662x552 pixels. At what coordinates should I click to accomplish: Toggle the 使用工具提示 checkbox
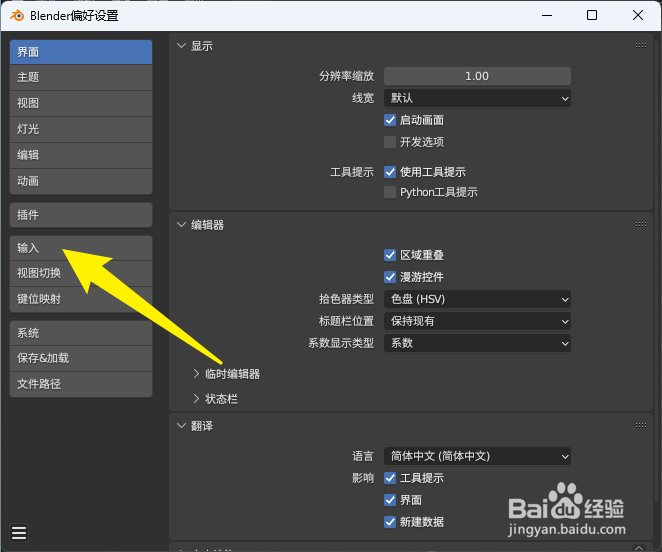[390, 172]
